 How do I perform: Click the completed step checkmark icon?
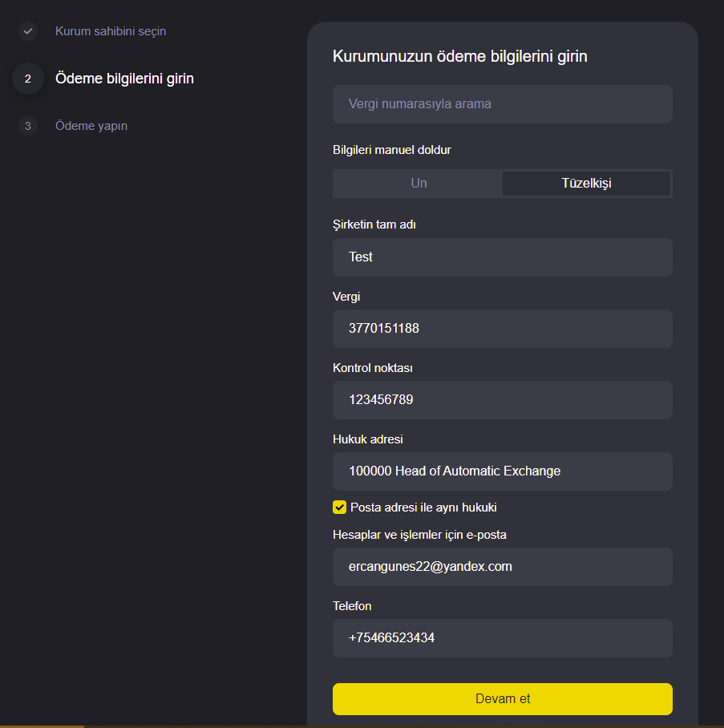(28, 31)
